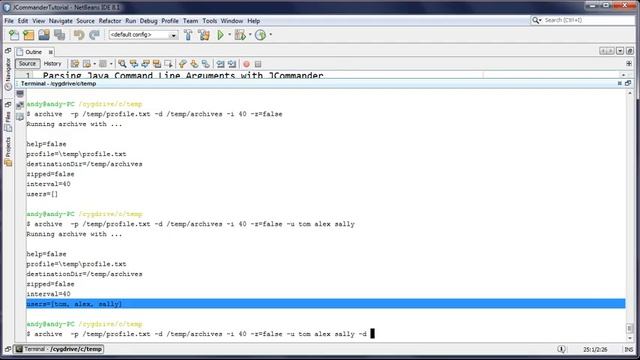
Task: Click the Terminal /cygdrive/c/temp bottom button
Action: pos(59,349)
